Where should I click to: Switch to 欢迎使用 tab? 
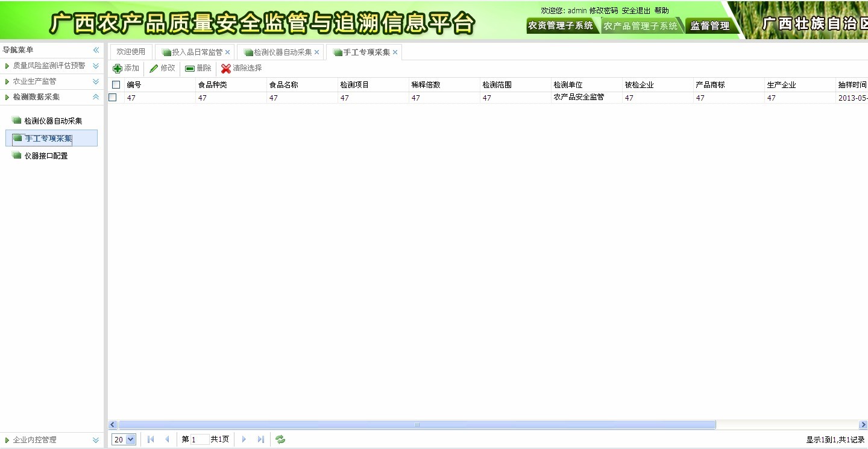tap(131, 52)
